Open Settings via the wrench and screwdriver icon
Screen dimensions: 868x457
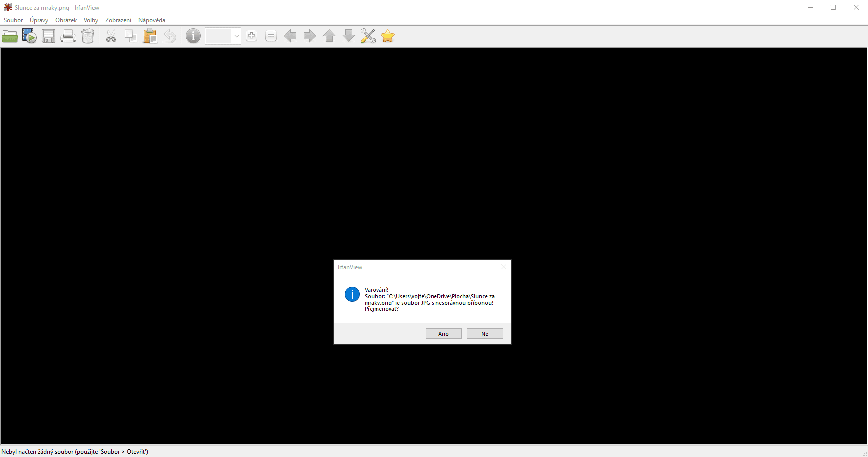pos(368,36)
